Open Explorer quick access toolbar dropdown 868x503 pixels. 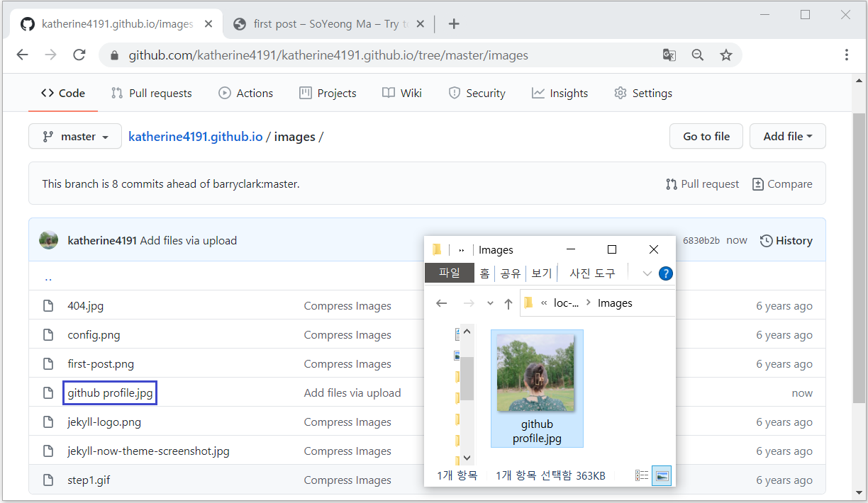[462, 250]
